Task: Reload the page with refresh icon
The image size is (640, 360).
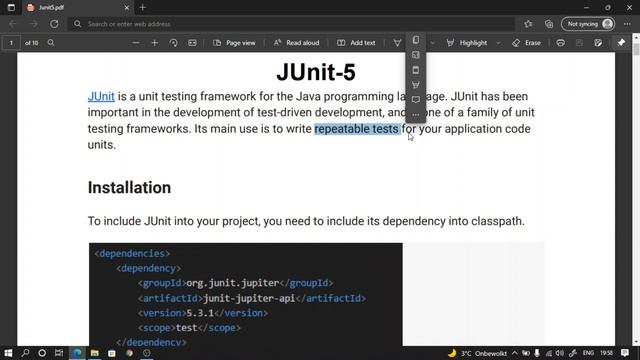Action: [54, 24]
